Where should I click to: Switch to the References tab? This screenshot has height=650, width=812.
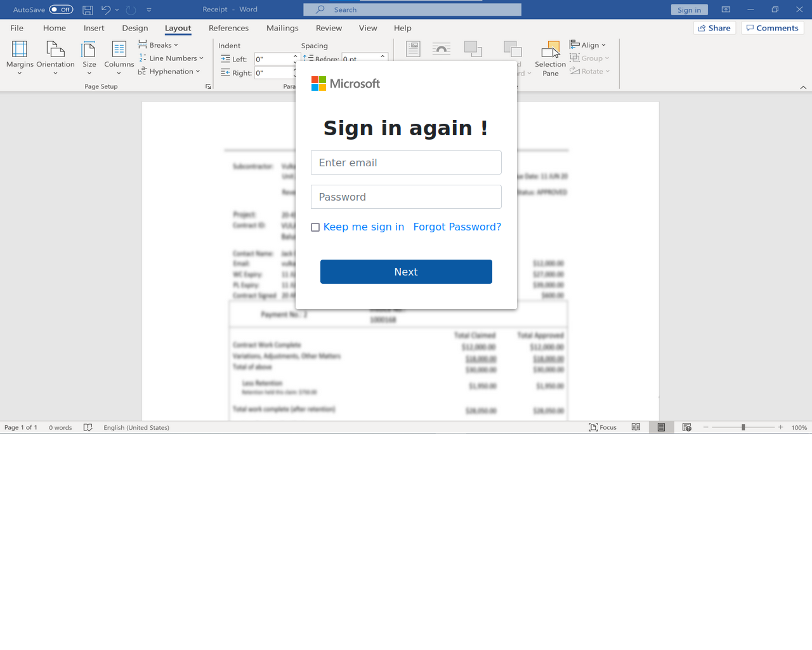pyautogui.click(x=228, y=28)
